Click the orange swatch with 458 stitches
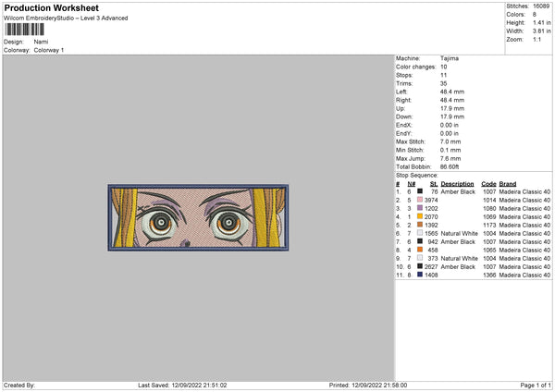The width and height of the screenshot is (555, 392). (x=420, y=250)
